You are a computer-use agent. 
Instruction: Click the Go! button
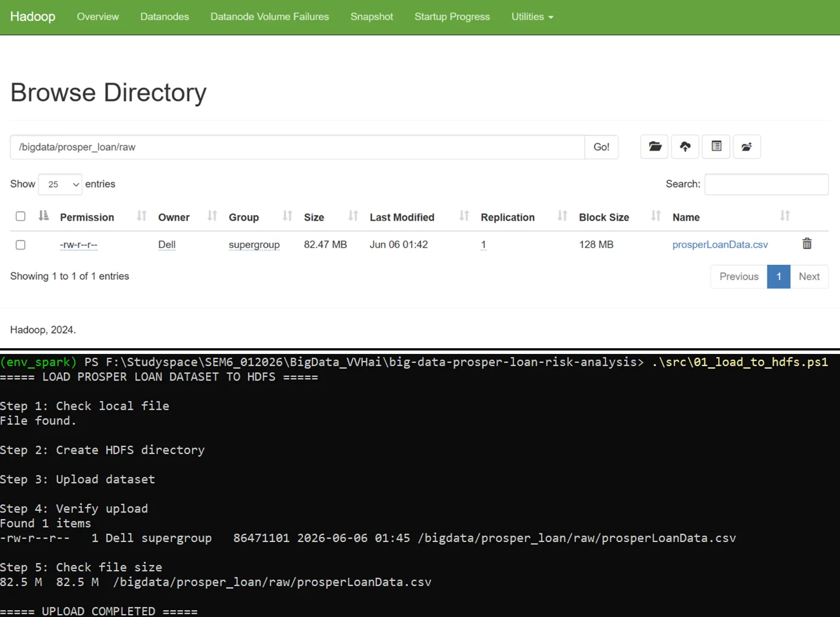click(x=602, y=147)
